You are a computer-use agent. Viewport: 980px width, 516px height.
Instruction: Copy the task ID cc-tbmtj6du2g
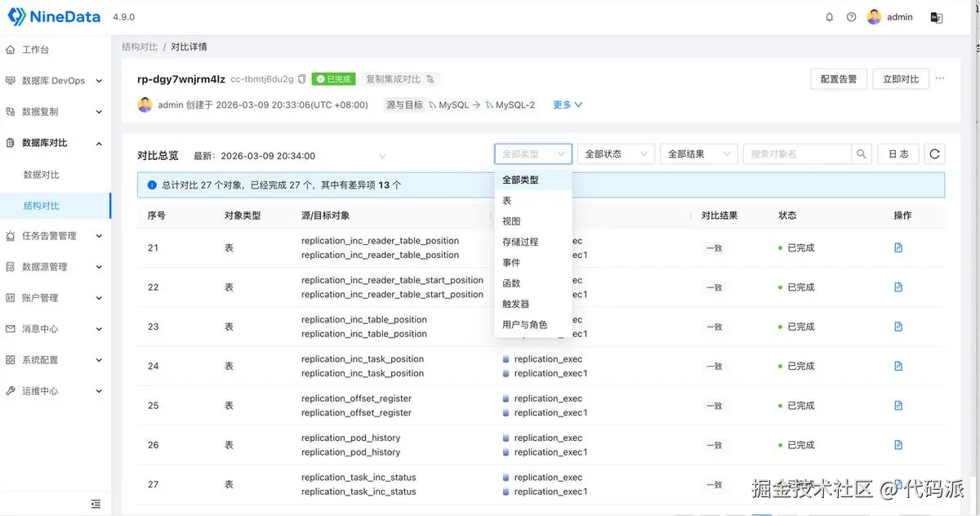(x=302, y=79)
